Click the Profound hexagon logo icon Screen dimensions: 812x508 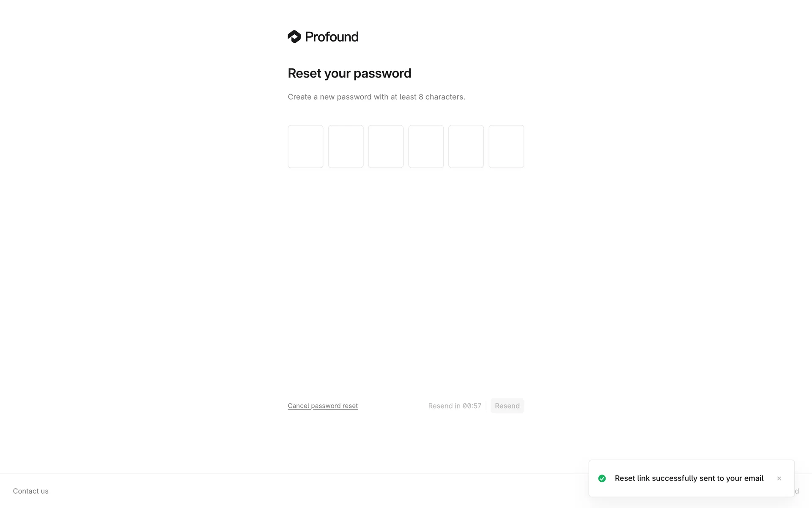pos(294,37)
